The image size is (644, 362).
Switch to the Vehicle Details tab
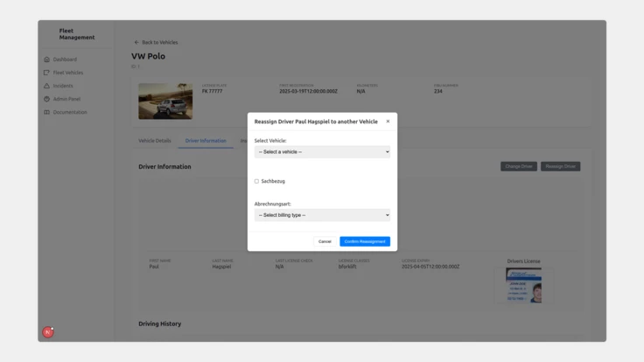155,141
